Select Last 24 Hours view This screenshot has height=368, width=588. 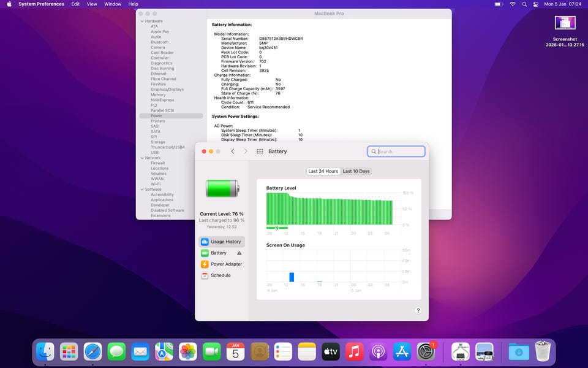[323, 171]
